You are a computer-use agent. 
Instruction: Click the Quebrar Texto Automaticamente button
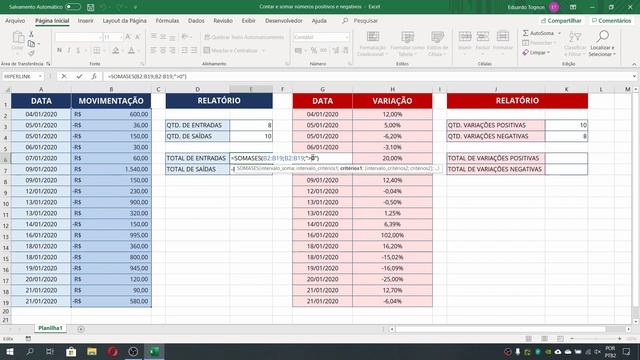point(244,37)
